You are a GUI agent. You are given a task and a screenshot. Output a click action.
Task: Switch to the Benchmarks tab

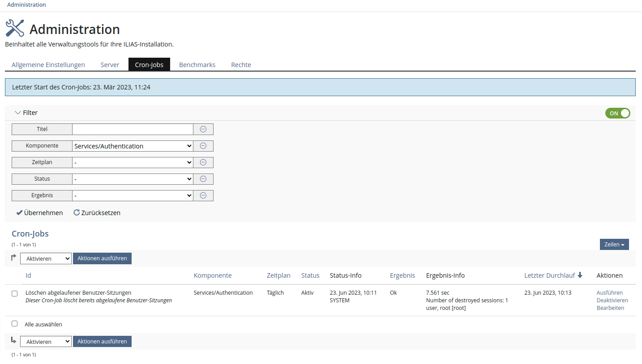[197, 65]
